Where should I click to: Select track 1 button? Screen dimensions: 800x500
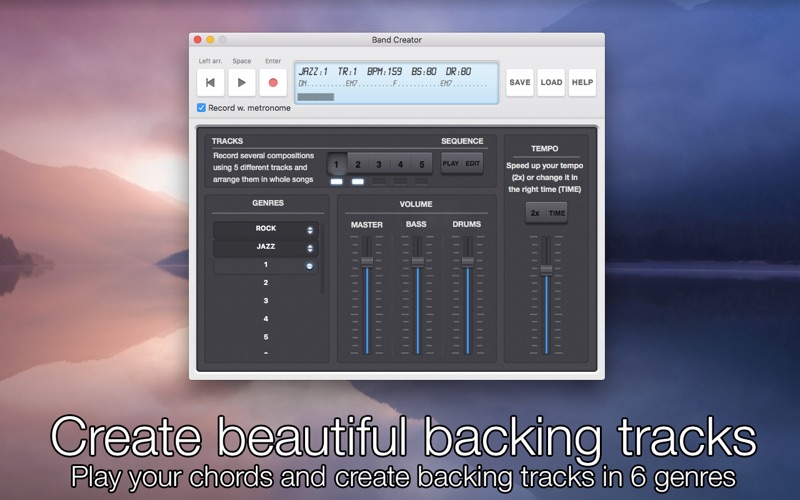pyautogui.click(x=336, y=164)
